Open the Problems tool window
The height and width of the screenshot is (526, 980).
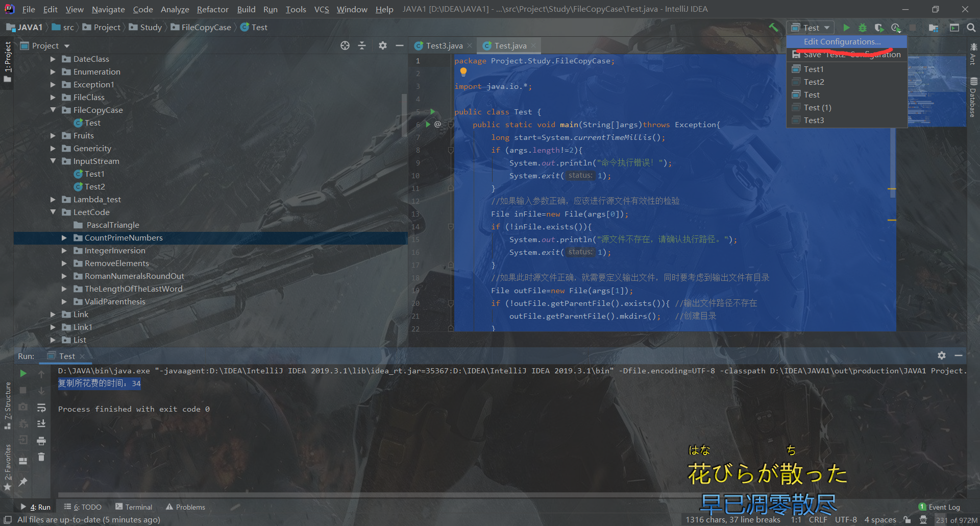click(185, 507)
